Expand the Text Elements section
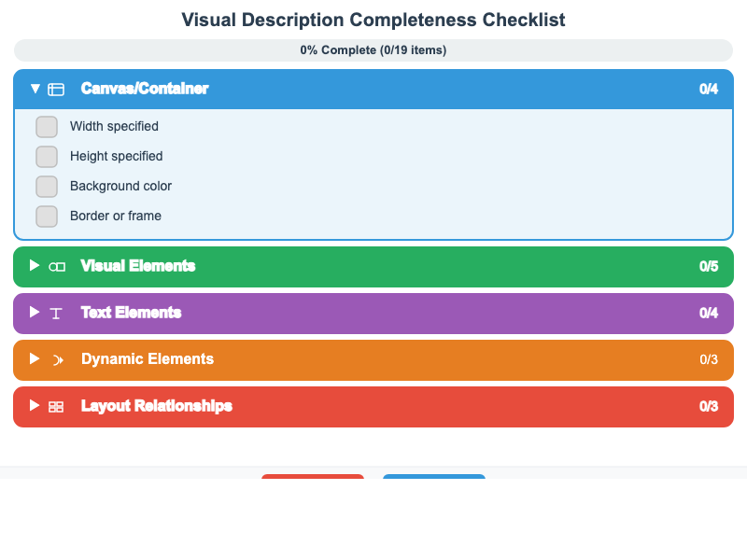The image size is (747, 560). tap(35, 313)
